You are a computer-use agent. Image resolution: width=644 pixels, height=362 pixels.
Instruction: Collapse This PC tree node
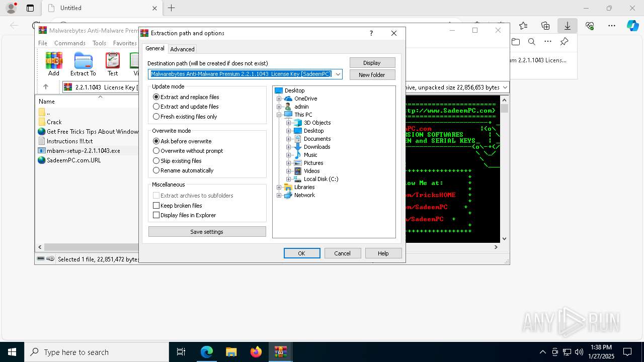pyautogui.click(x=279, y=115)
